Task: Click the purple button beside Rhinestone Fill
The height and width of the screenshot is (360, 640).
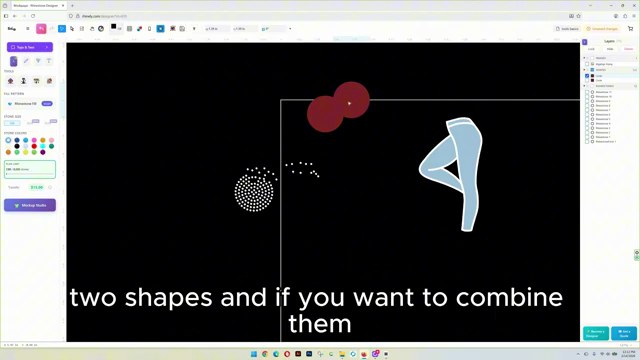Action: (x=47, y=104)
